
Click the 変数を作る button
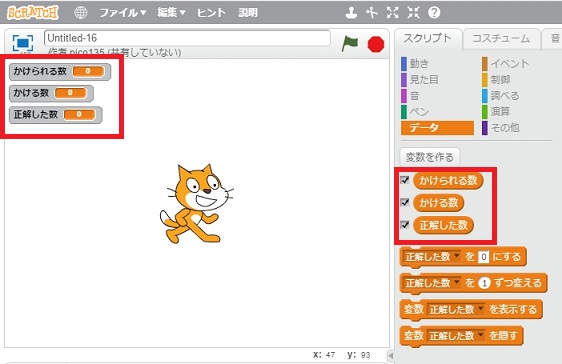[429, 157]
